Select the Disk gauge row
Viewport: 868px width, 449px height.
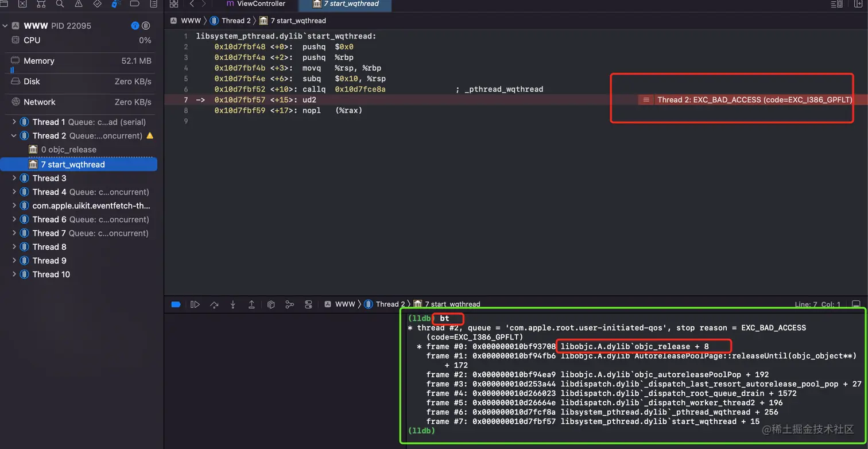tap(80, 82)
